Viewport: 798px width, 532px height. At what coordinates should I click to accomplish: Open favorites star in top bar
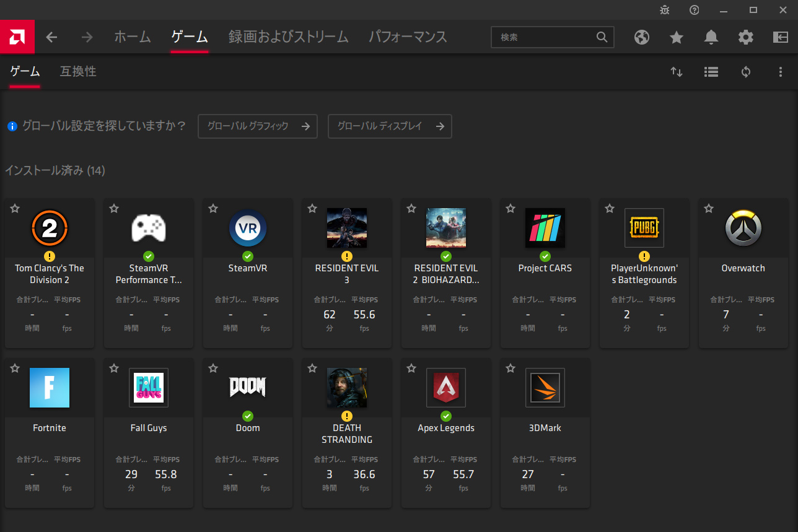pyautogui.click(x=677, y=37)
